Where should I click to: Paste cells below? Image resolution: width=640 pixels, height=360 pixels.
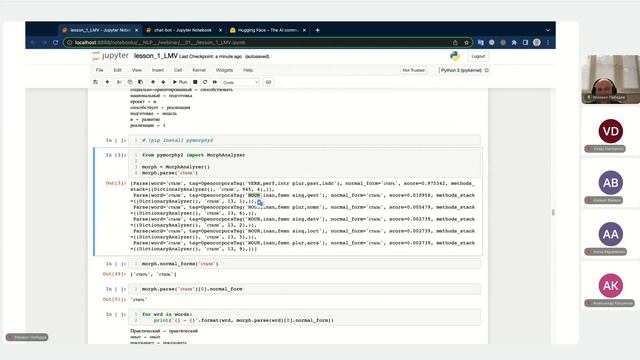[x=140, y=82]
